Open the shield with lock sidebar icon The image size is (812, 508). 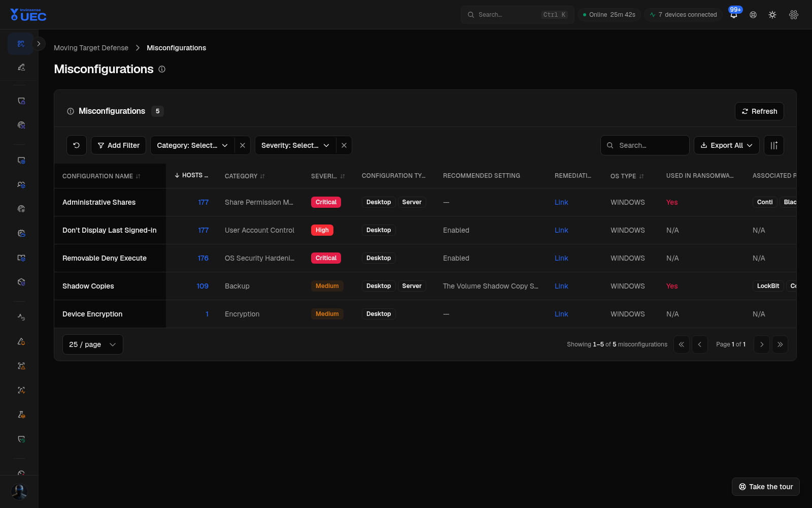click(x=21, y=101)
